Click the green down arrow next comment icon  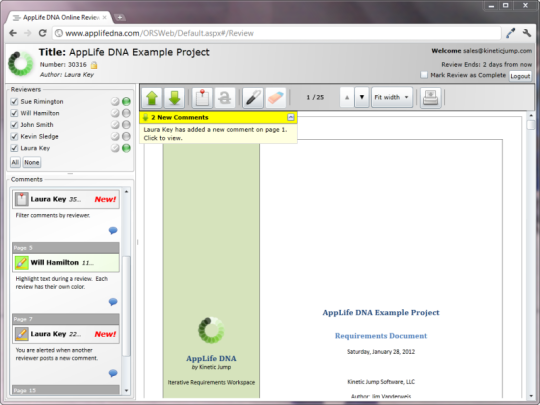174,97
